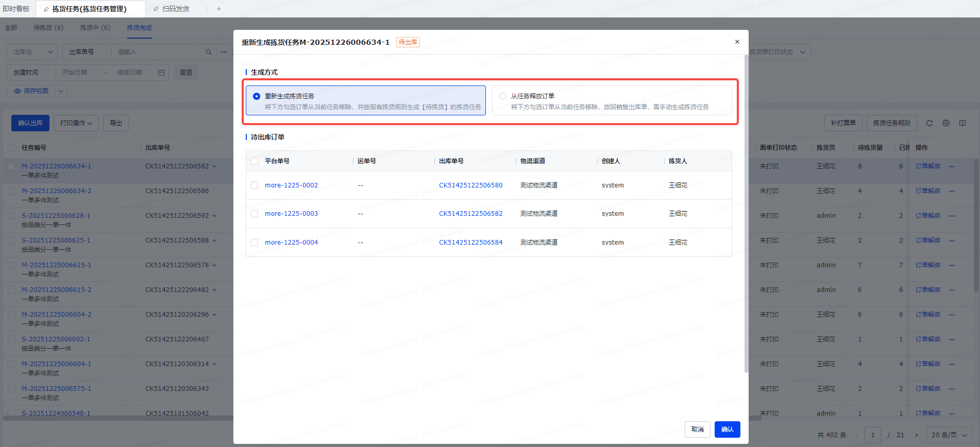Click the calendar icon in date range
Image resolution: width=980 pixels, height=447 pixels.
[161, 73]
